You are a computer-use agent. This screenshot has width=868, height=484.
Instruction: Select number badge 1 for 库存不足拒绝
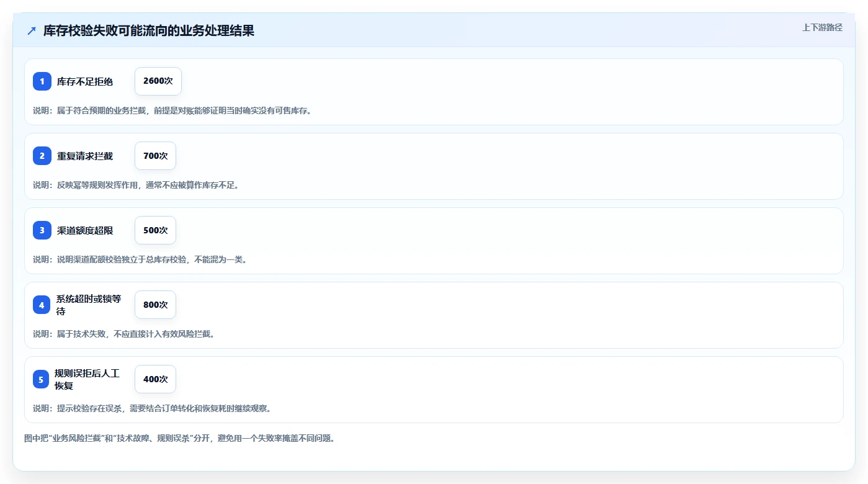(42, 81)
